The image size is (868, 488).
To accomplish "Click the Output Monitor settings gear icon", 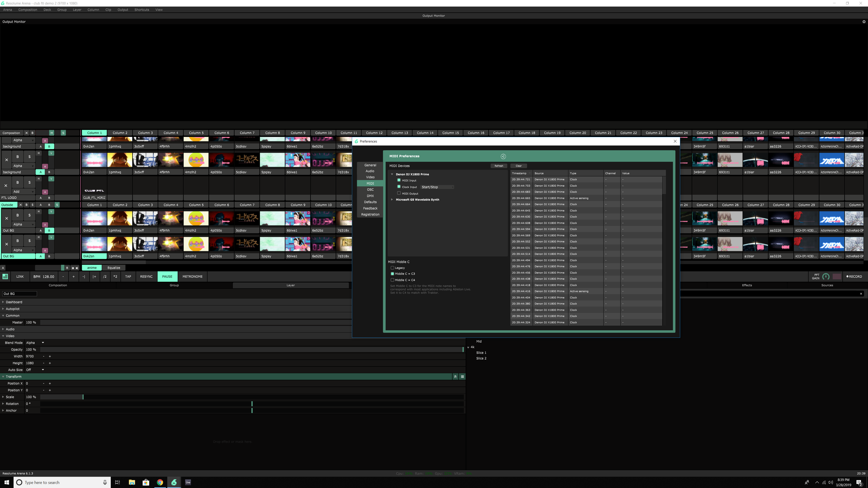I will point(864,22).
